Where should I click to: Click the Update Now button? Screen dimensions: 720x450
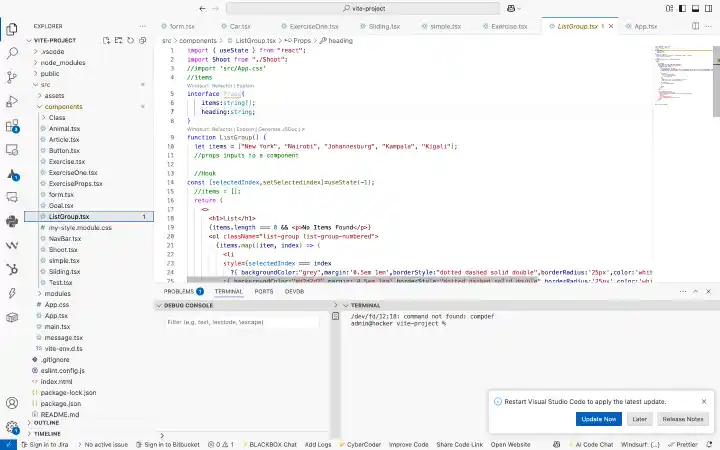click(600, 419)
